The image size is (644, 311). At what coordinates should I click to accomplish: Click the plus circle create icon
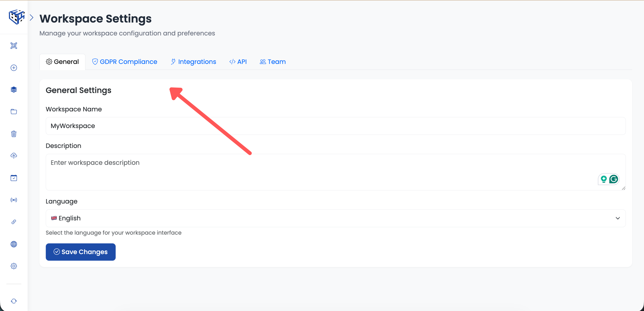pyautogui.click(x=14, y=68)
